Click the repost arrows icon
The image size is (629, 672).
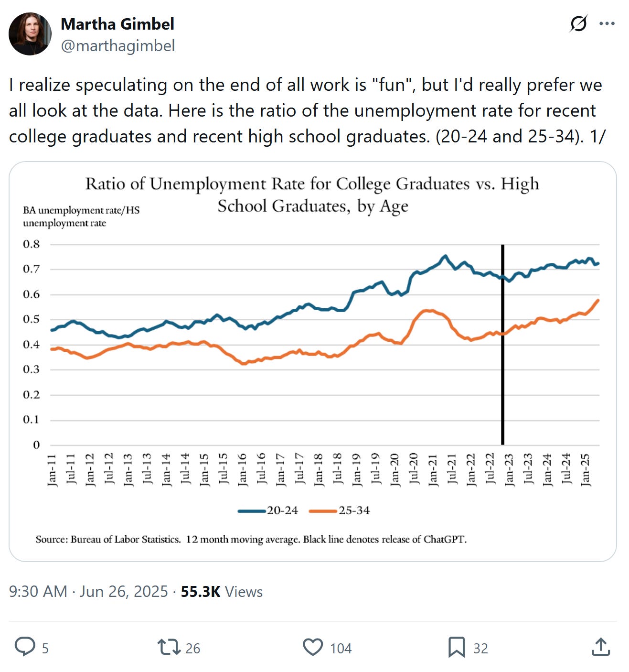coord(169,647)
